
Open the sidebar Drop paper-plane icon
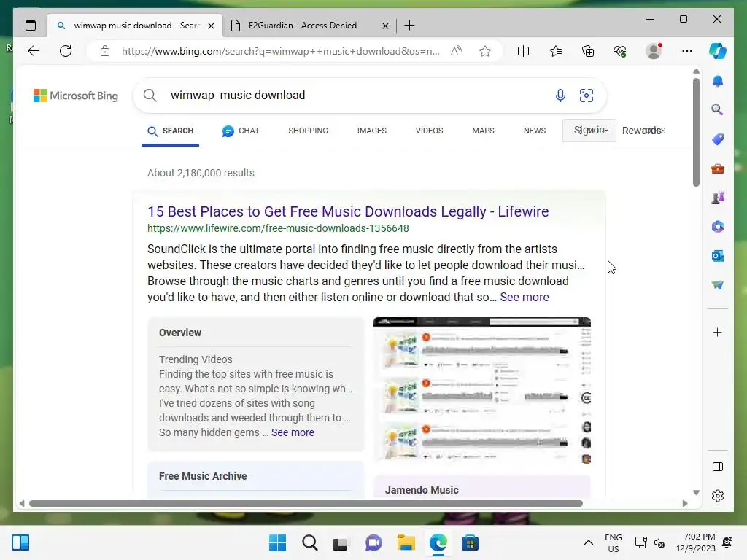tap(718, 285)
